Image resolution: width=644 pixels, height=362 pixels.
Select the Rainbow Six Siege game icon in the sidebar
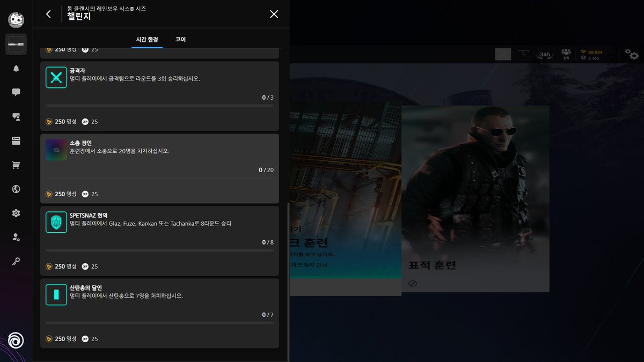point(16,44)
